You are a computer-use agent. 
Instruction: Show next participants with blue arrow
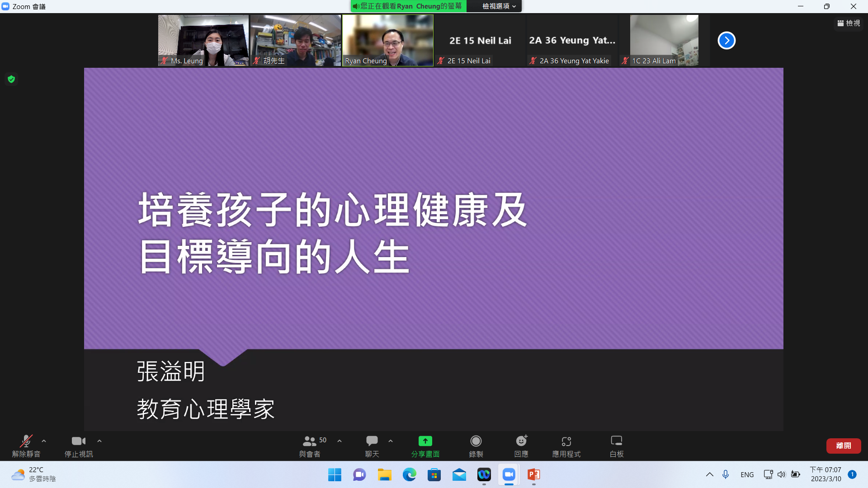(726, 41)
